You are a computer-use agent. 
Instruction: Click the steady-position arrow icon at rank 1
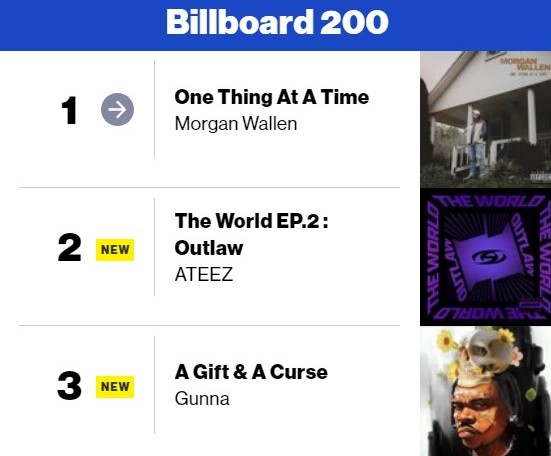click(117, 110)
